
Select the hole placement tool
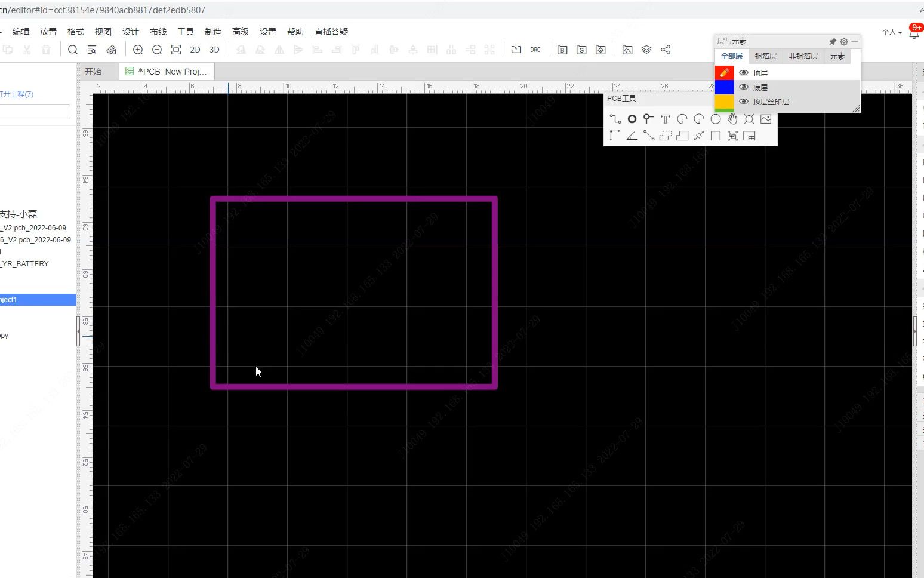click(749, 119)
